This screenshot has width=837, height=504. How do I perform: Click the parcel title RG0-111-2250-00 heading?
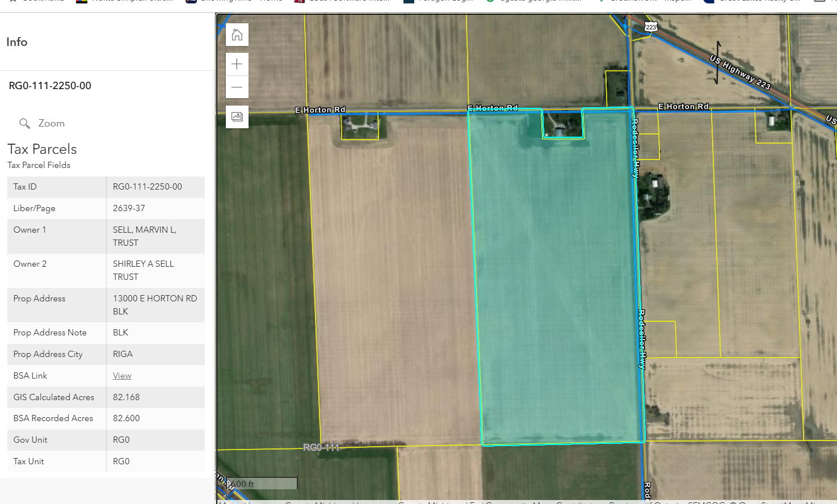pyautogui.click(x=50, y=86)
